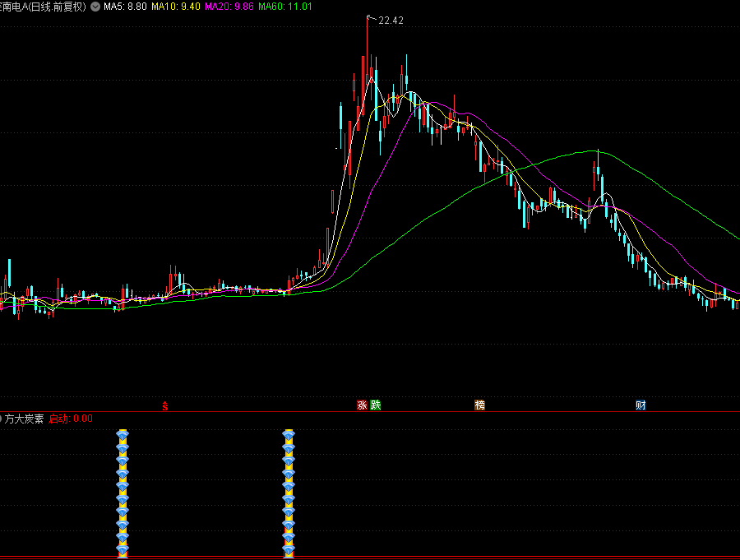Click the MA5: 8.80 indicator label

[x=125, y=7]
